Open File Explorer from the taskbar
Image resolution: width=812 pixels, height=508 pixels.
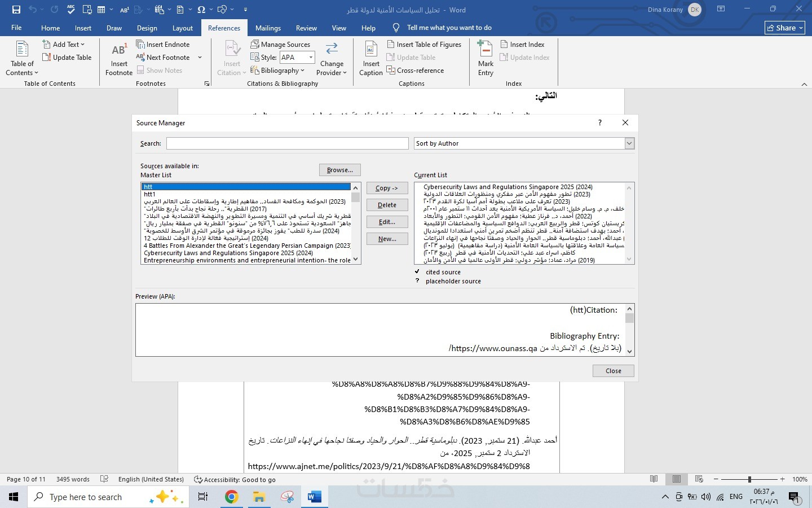pos(259,497)
